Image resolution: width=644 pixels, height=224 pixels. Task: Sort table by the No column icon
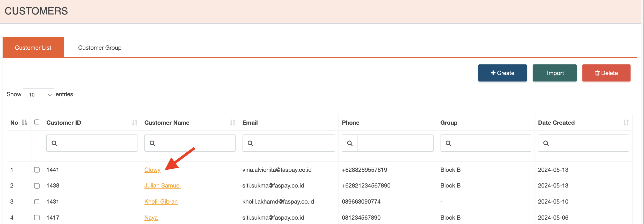[x=24, y=123]
